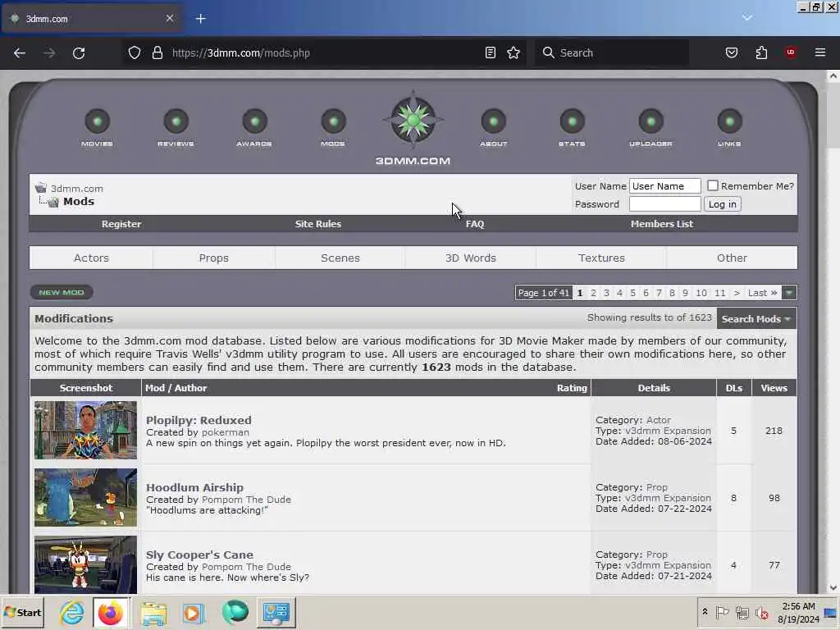Check the Remember Me checkbox
Viewport: 840px width, 630px height.
pyautogui.click(x=712, y=185)
